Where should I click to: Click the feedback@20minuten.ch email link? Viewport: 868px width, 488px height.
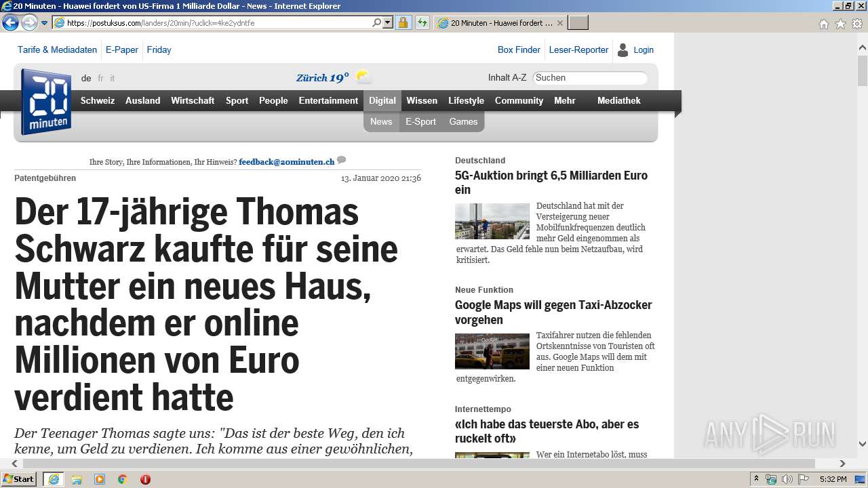287,162
